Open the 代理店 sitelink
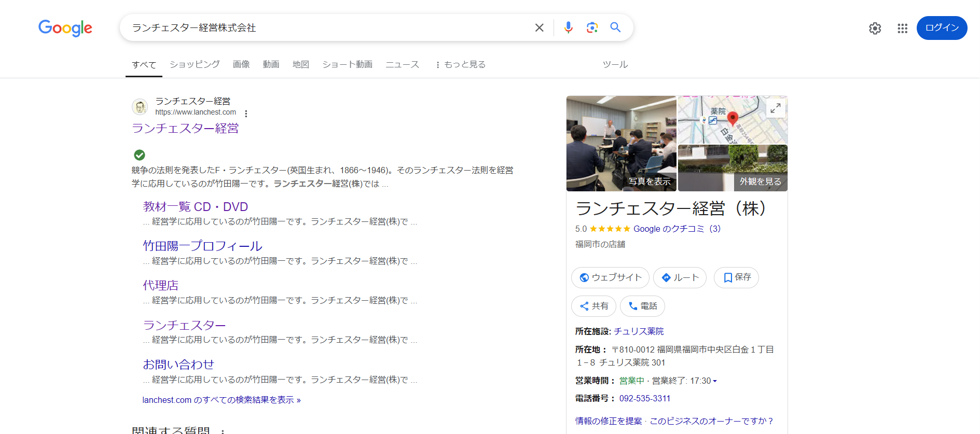The width and height of the screenshot is (980, 434). click(x=161, y=286)
